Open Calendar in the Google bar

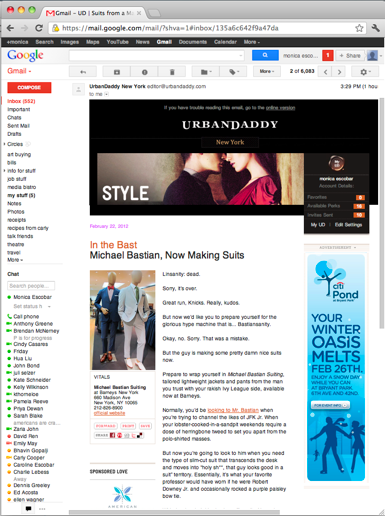click(225, 42)
